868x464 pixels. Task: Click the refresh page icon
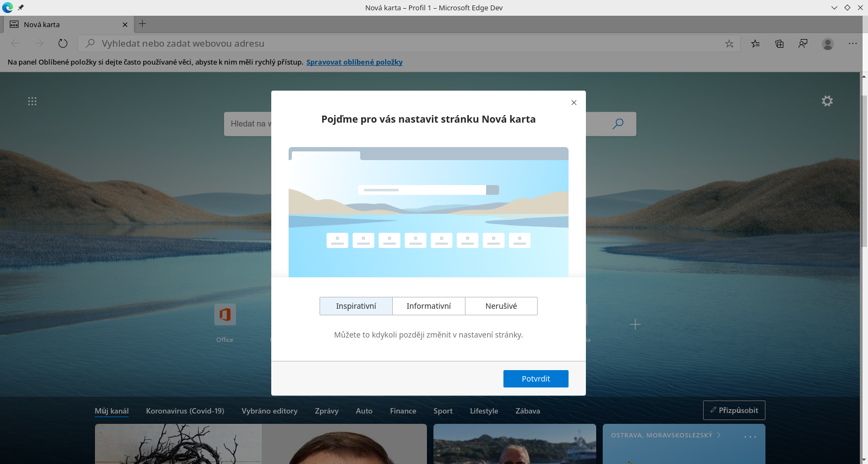(x=63, y=43)
